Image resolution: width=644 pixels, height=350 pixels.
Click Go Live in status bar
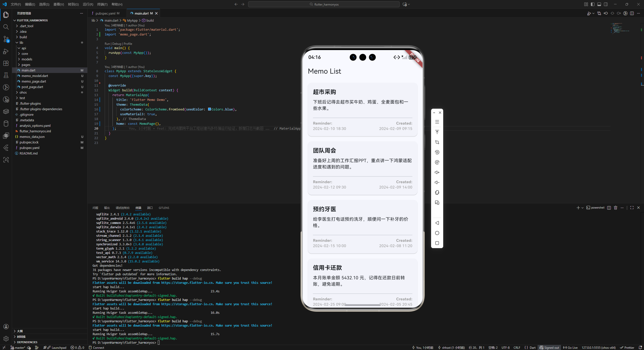click(571, 347)
